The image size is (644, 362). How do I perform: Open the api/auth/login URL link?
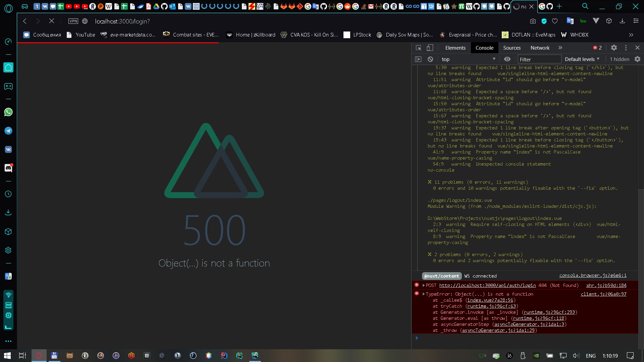pos(487,286)
